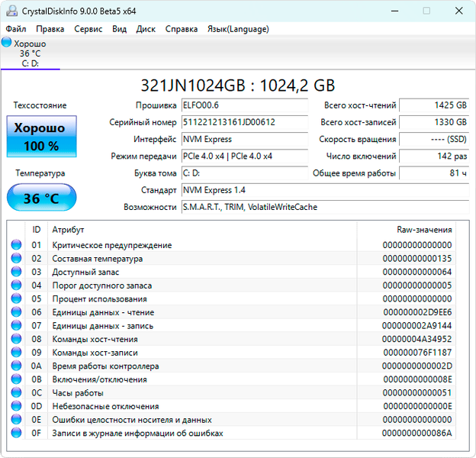Select the C: D: disk tab
The height and width of the screenshot is (458, 476).
pos(31,54)
